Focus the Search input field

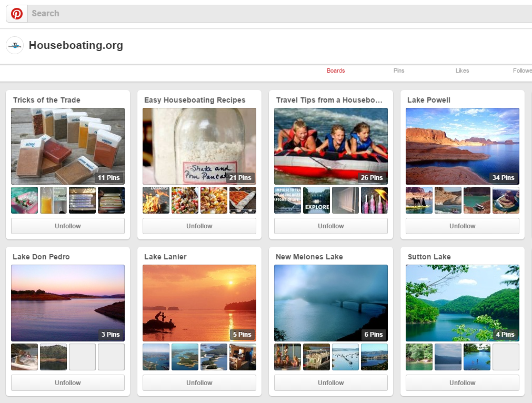point(279,14)
